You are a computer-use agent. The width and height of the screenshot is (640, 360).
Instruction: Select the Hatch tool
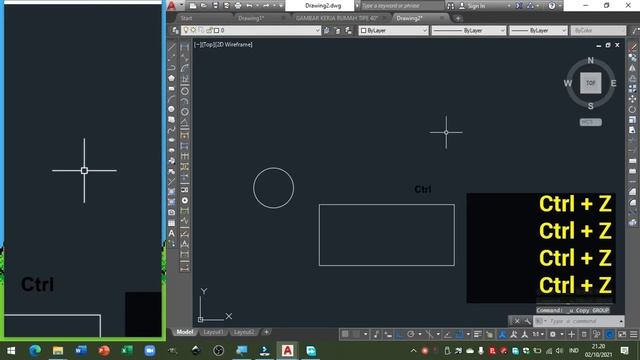coord(172,192)
